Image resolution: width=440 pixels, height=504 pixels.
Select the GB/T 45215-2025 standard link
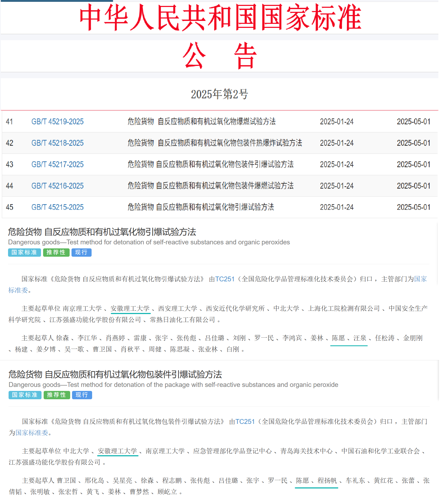57,207
